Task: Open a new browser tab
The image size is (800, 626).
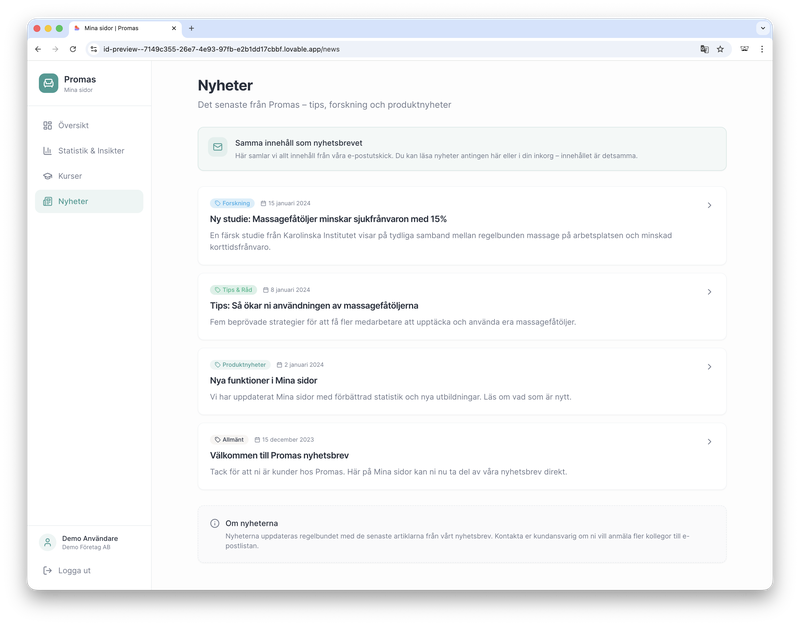Action: click(x=192, y=28)
